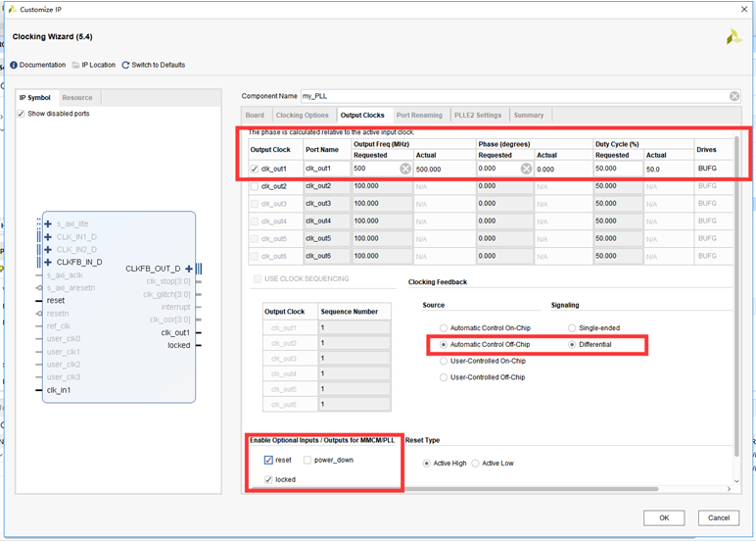Switch to the Board tab
The image size is (756, 542).
pyautogui.click(x=255, y=116)
